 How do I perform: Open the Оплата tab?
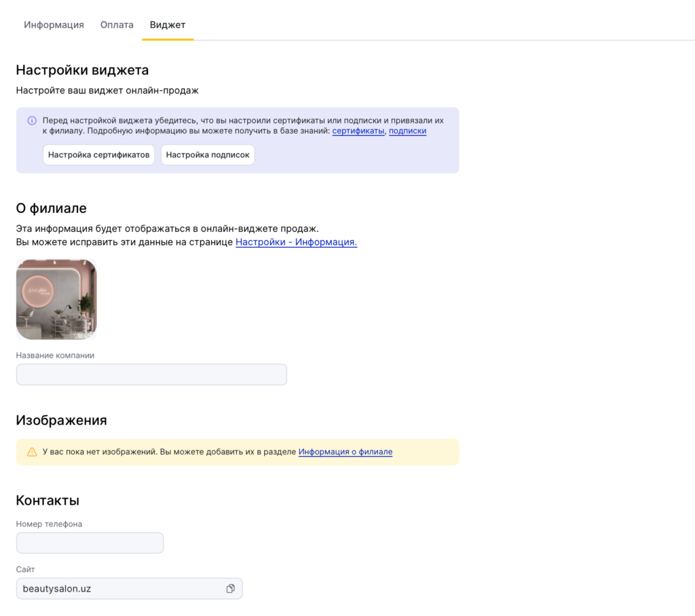coord(117,25)
